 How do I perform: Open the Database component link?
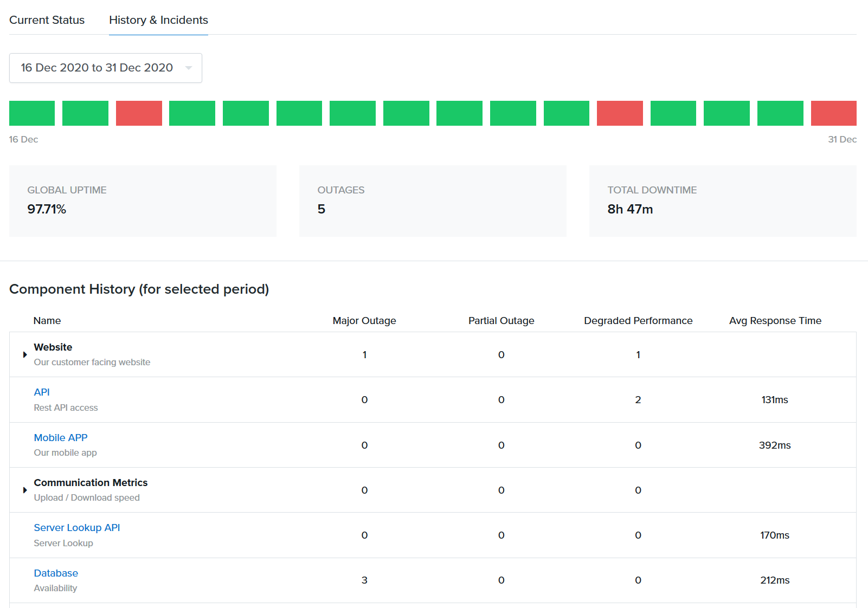click(56, 573)
